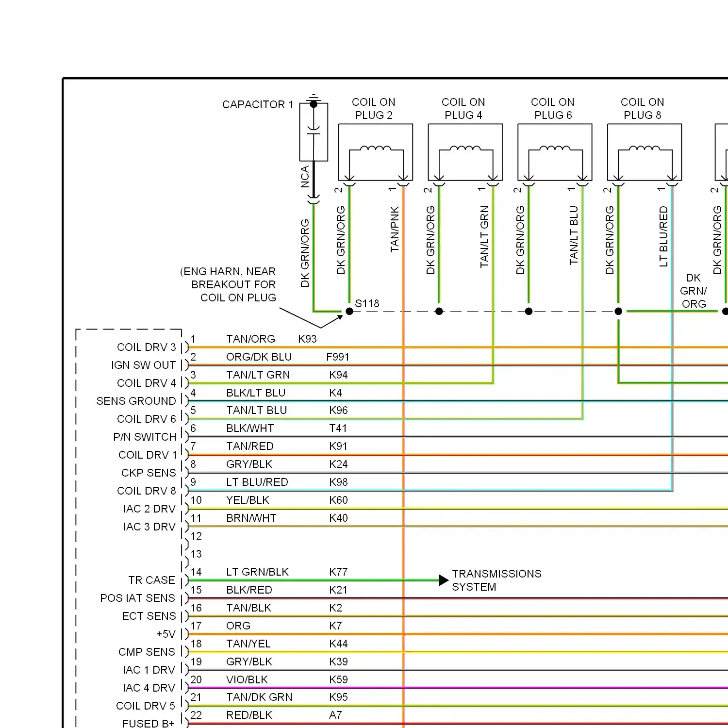728x728 pixels.
Task: Click the SENS GROUND pin label
Action: point(136,401)
